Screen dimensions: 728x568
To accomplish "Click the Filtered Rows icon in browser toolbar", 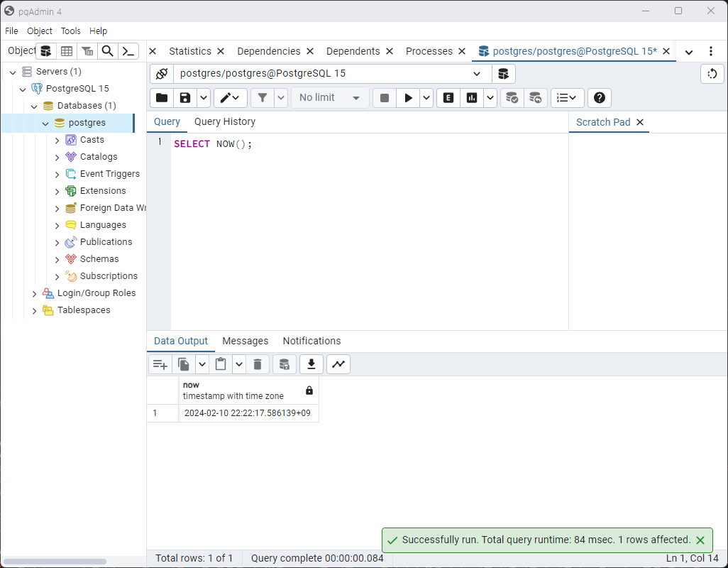I will 87,51.
